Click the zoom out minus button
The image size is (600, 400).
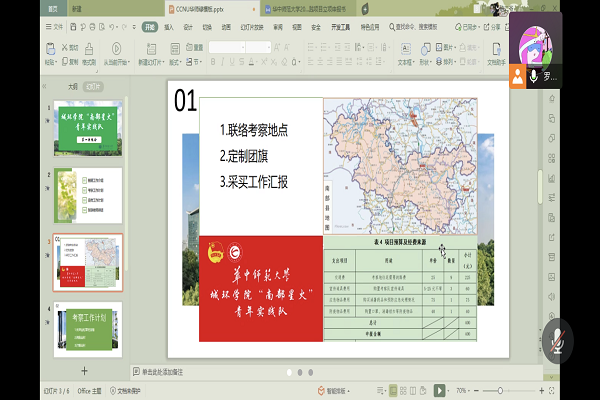point(476,390)
